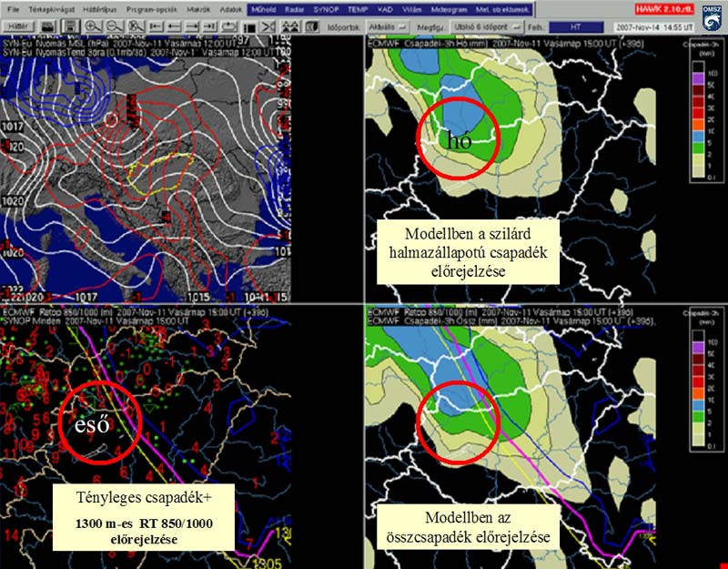This screenshot has height=569, width=728.
Task: Click the save floppy disk icon
Action: (x=69, y=26)
